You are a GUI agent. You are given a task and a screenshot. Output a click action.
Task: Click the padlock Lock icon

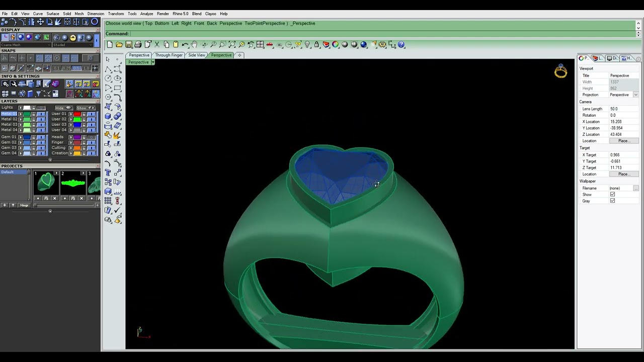click(316, 45)
